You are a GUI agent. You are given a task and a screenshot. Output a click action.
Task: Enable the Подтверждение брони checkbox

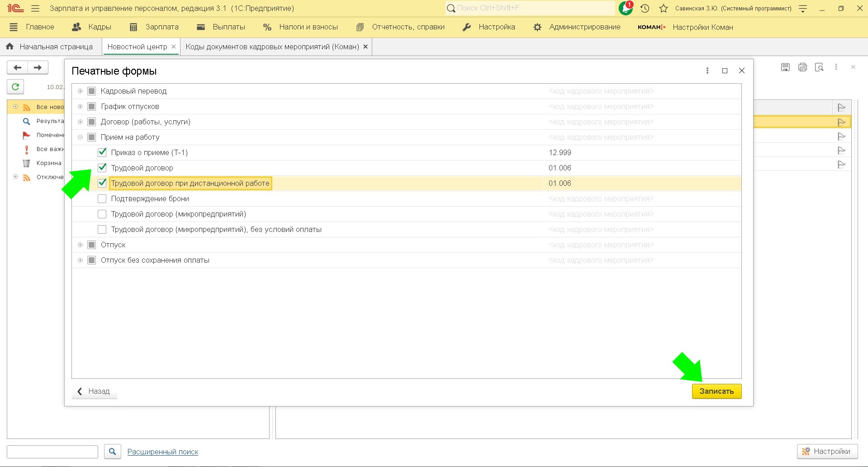[102, 198]
